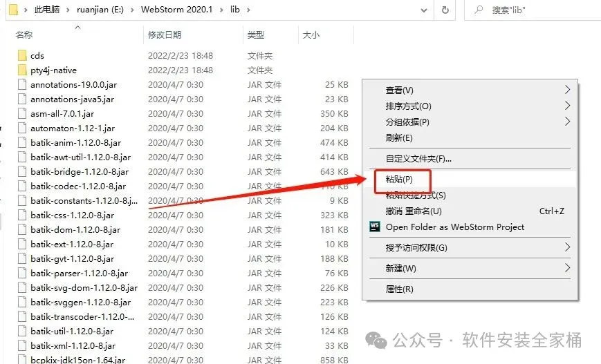Click the WebStorm icon in the context menu
Image resolution: width=601 pixels, height=364 pixels.
(x=374, y=227)
